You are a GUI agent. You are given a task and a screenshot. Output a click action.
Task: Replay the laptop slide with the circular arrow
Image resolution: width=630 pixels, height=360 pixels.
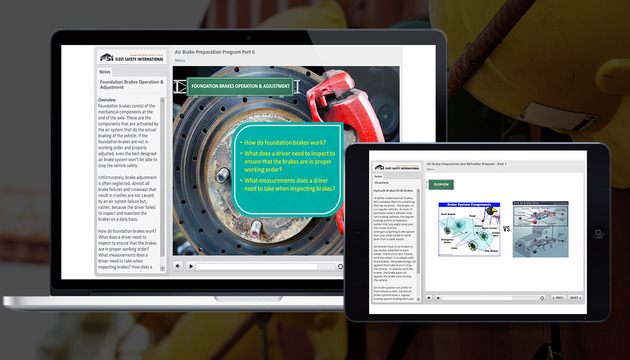coord(340,266)
